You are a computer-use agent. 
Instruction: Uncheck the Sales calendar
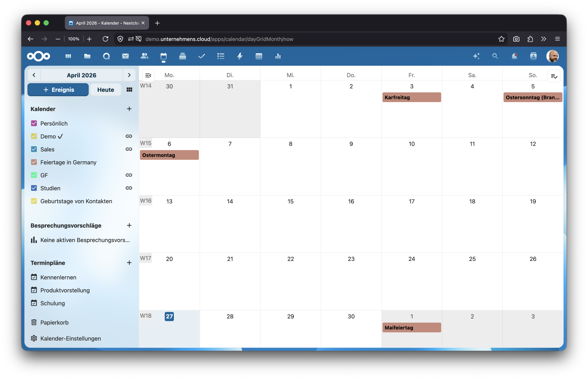(34, 149)
